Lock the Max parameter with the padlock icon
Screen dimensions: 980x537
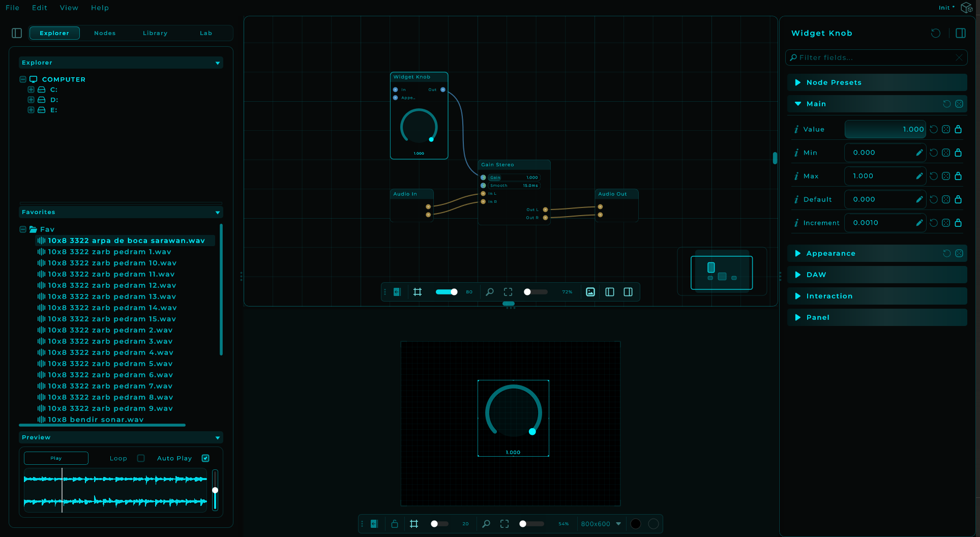(x=958, y=176)
